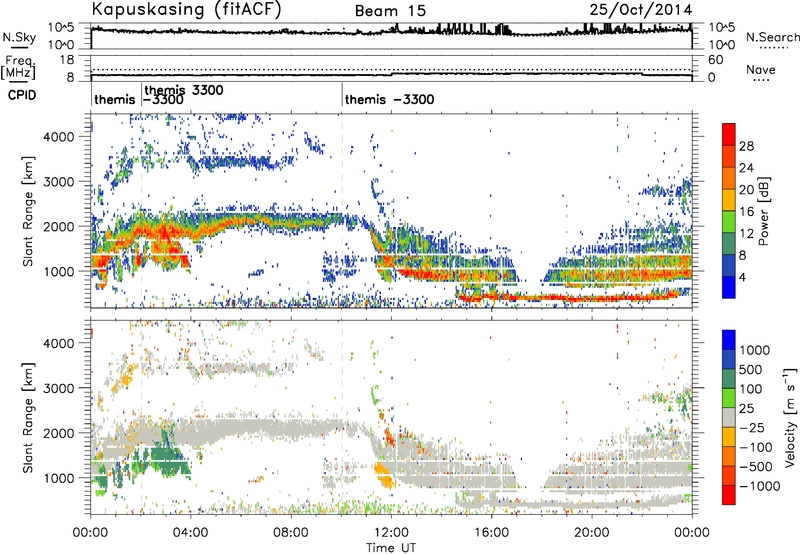The width and height of the screenshot is (800, 554).
Task: Click the '28' tick on Power colorbar
Action: pos(746,146)
